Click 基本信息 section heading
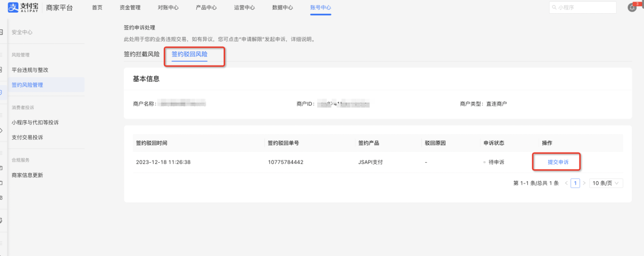 pyautogui.click(x=146, y=79)
